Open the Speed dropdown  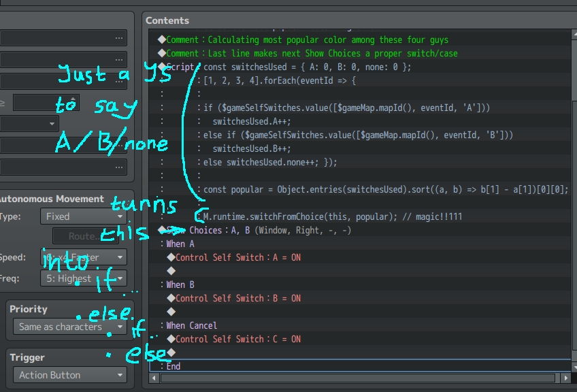[x=84, y=257]
